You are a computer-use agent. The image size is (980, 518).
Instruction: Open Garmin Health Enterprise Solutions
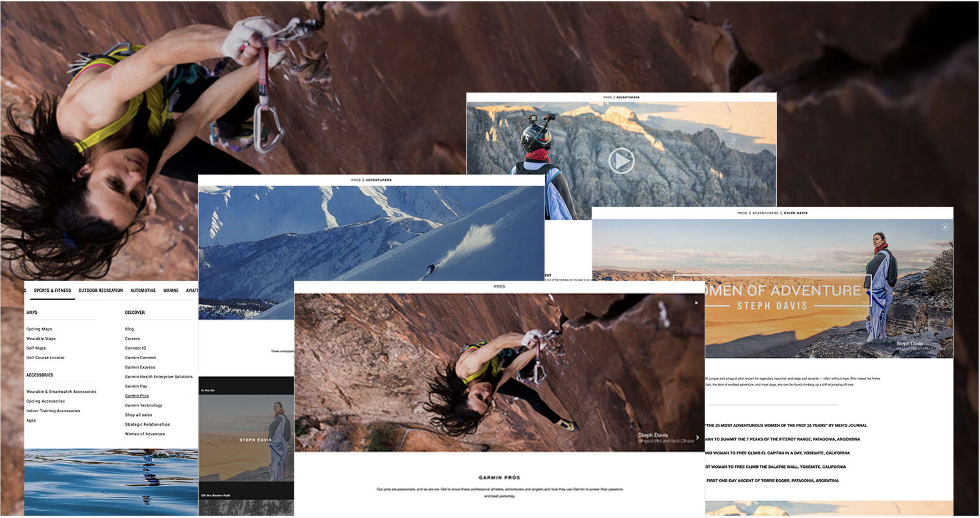pyautogui.click(x=159, y=377)
